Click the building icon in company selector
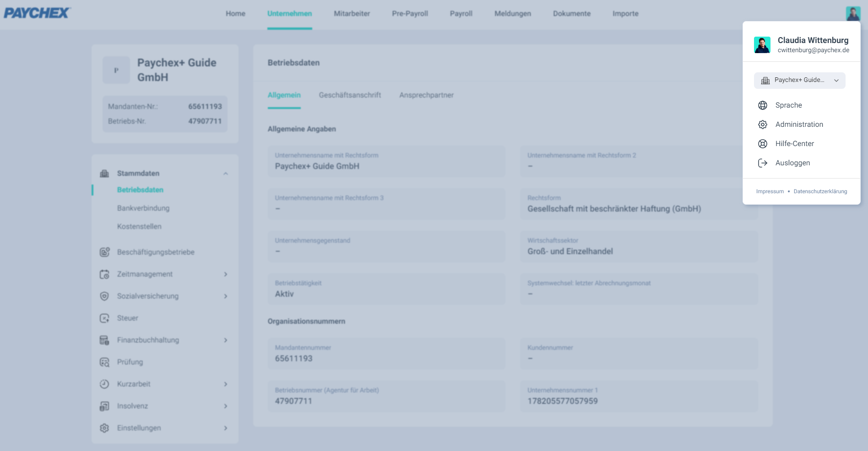The height and width of the screenshot is (451, 868). (765, 81)
